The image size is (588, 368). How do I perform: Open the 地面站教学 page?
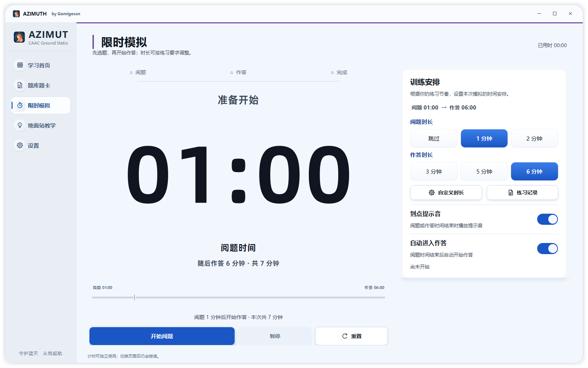pos(41,125)
